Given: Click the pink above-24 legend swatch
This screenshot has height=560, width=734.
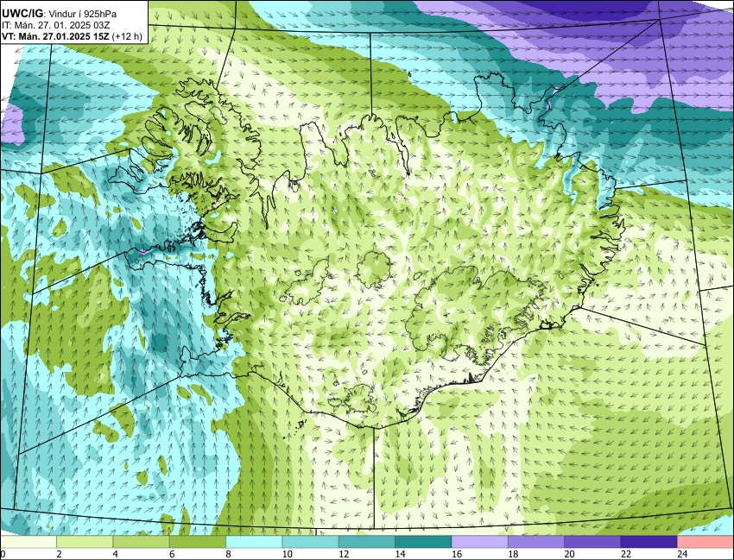Looking at the screenshot, I should click(x=706, y=542).
